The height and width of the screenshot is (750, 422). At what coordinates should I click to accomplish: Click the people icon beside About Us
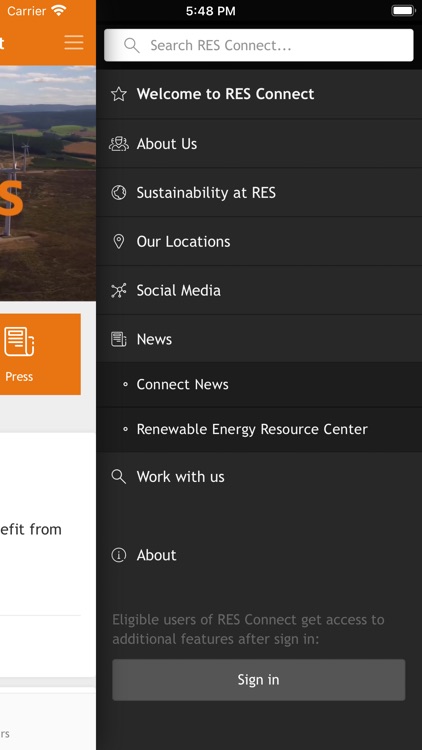(119, 143)
